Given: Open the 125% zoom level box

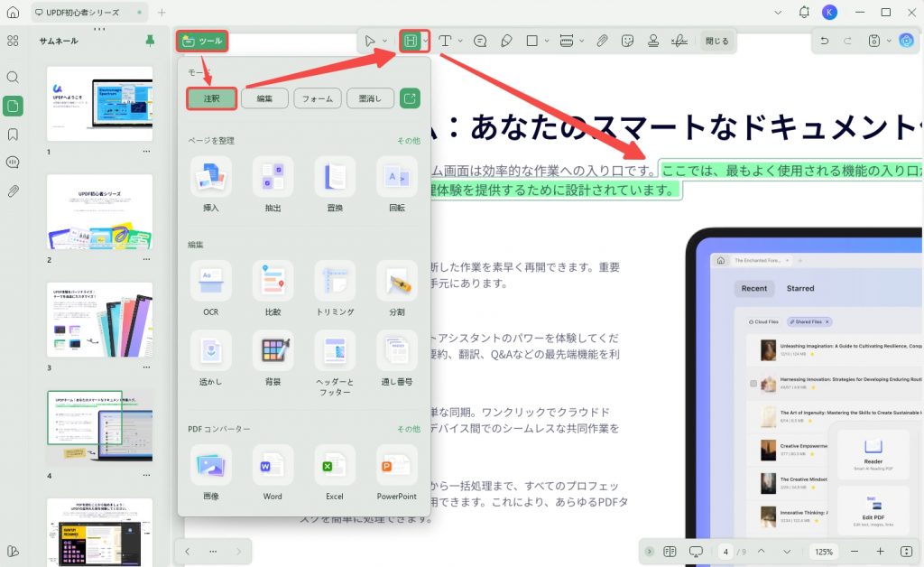Looking at the screenshot, I should (824, 552).
